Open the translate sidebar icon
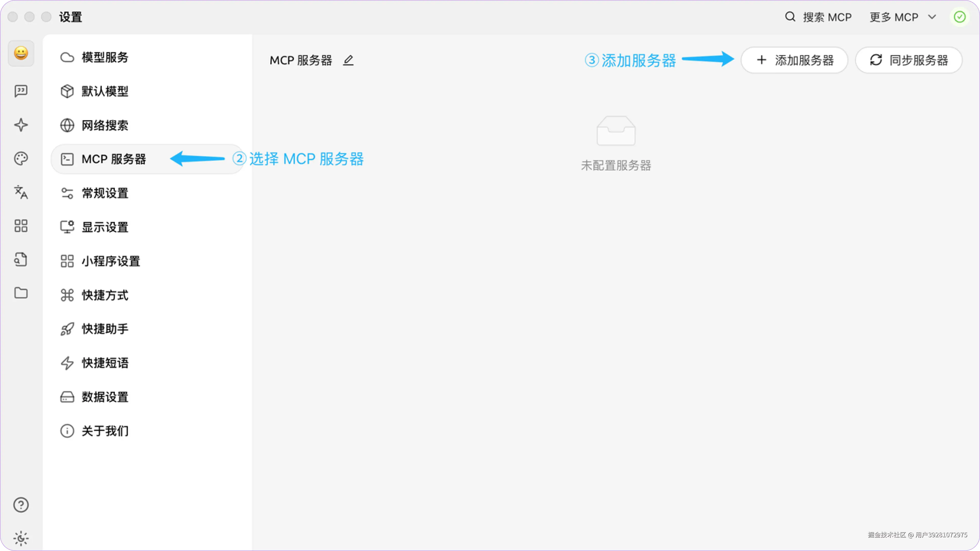 [x=21, y=192]
